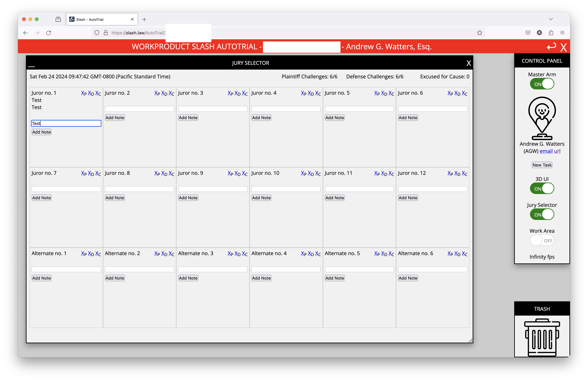
Task: Click the padlock site info icon
Action: [106, 33]
